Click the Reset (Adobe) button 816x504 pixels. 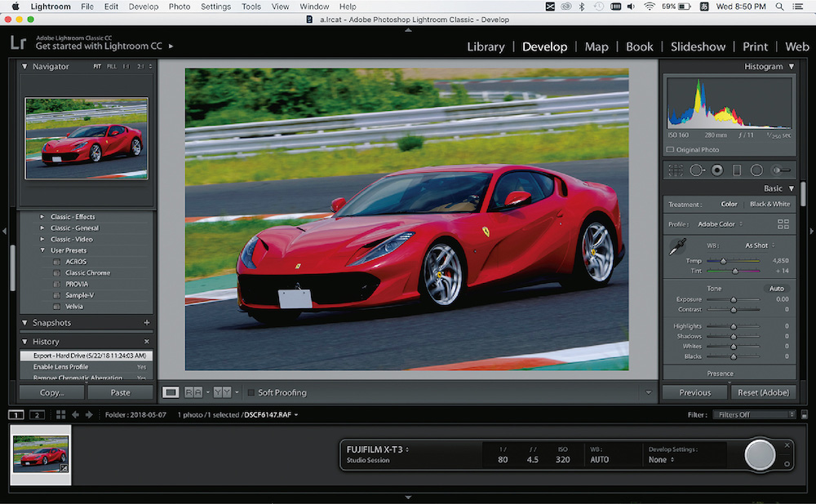pos(764,392)
